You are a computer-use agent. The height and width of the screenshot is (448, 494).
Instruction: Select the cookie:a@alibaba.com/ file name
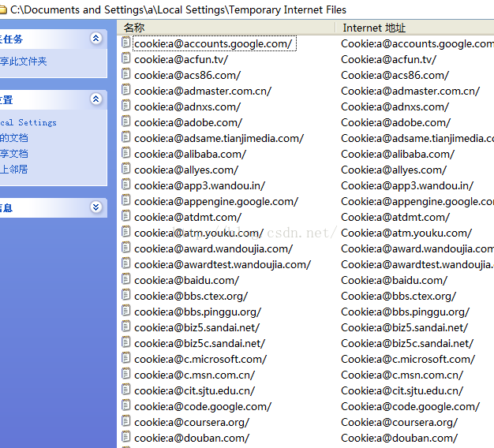(x=190, y=154)
